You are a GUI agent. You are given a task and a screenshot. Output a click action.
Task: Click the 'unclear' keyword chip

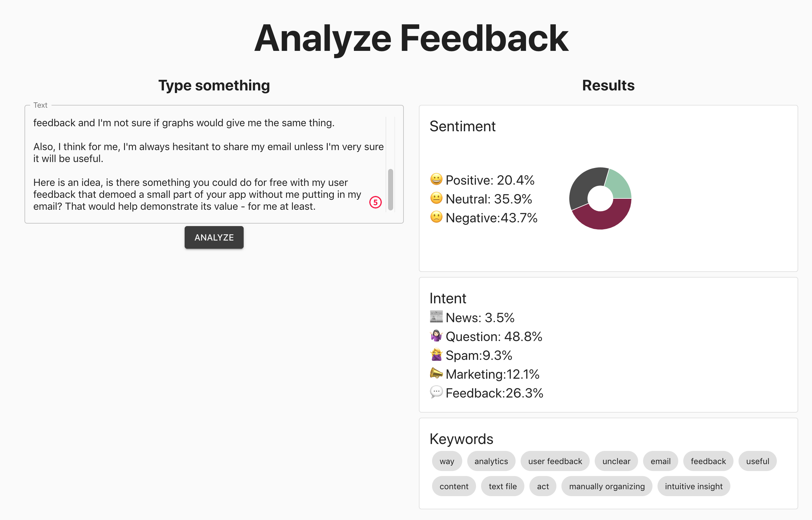tap(616, 461)
